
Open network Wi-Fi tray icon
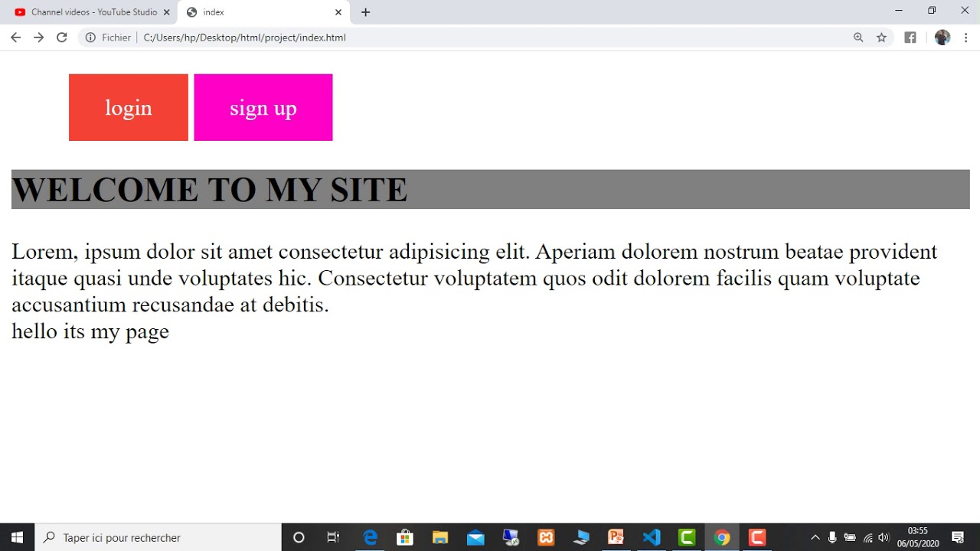click(x=867, y=537)
